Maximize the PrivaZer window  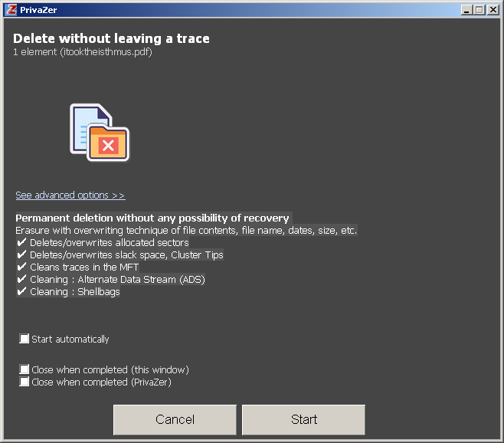click(479, 10)
